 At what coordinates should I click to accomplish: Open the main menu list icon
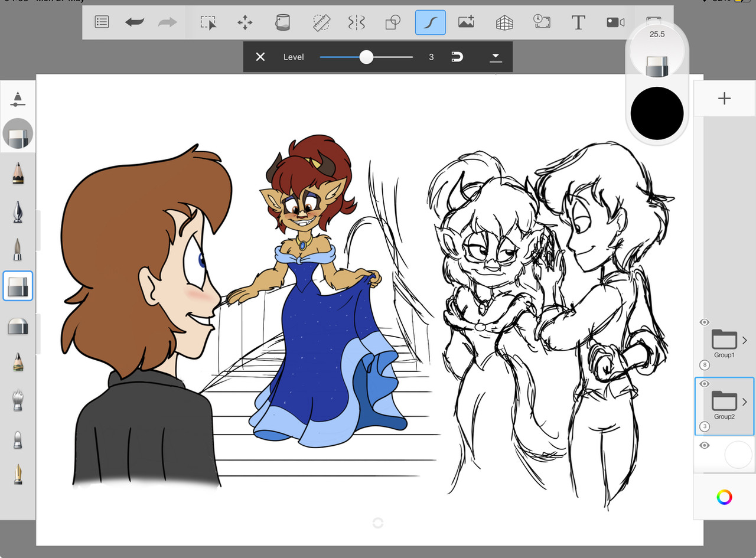102,22
